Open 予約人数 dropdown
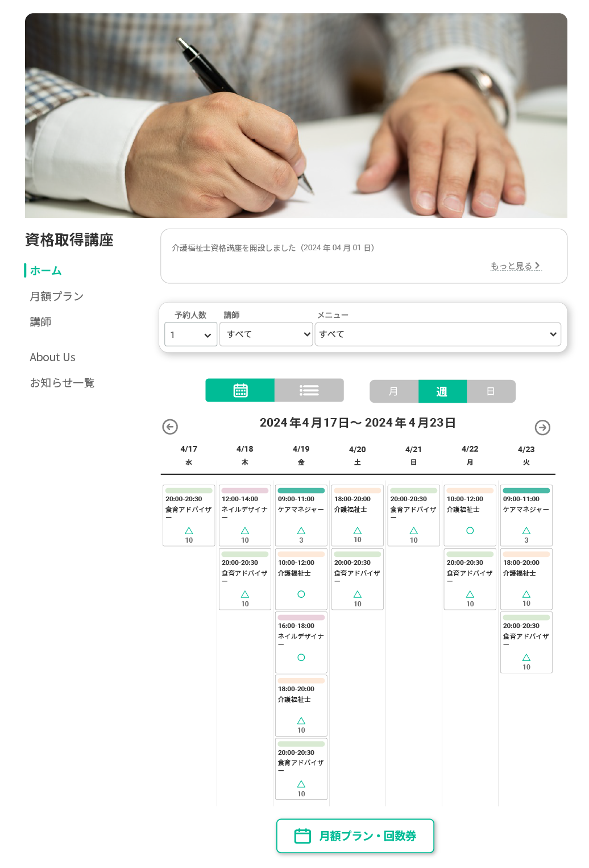 pos(191,334)
